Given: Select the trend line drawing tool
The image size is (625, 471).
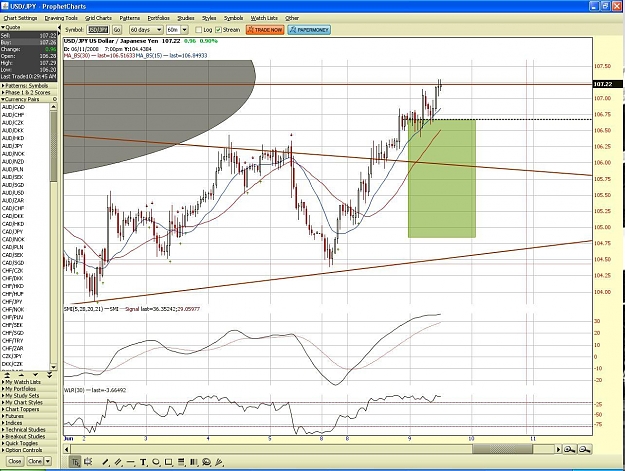Looking at the screenshot, I should coord(105,462).
